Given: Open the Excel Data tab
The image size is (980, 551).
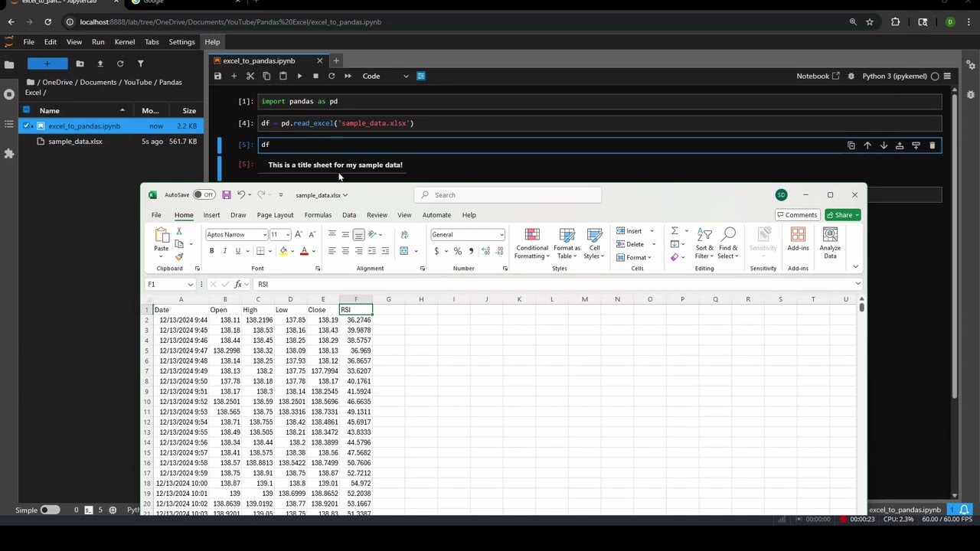Looking at the screenshot, I should pyautogui.click(x=349, y=215).
